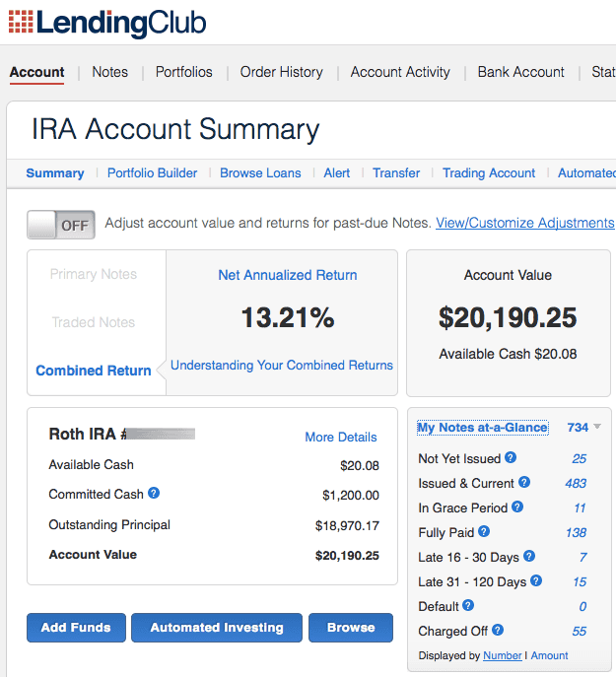Select the Traded Notes return view
Image resolution: width=616 pixels, height=677 pixels.
pyautogui.click(x=94, y=322)
